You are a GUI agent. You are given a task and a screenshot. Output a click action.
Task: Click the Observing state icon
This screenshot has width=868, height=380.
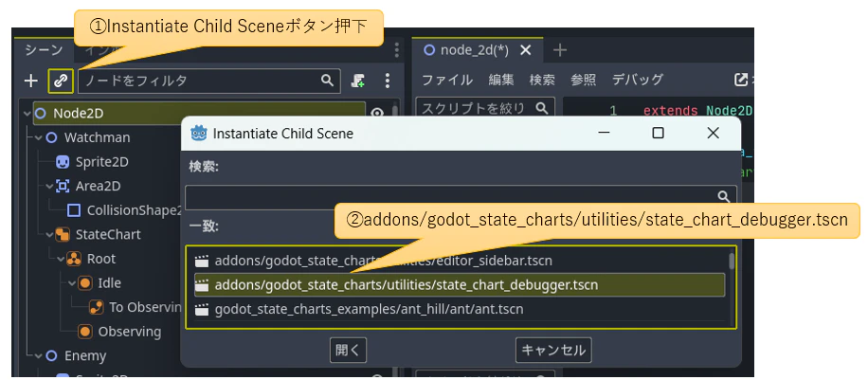(x=84, y=332)
